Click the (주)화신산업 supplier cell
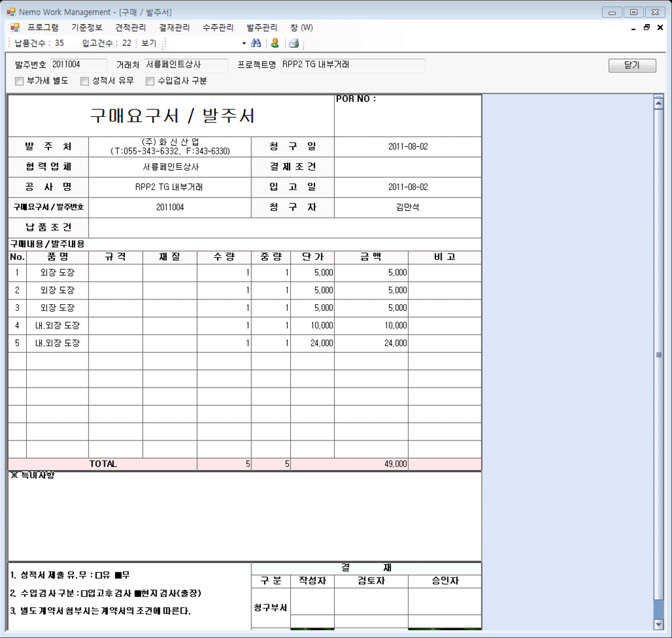 [170, 146]
